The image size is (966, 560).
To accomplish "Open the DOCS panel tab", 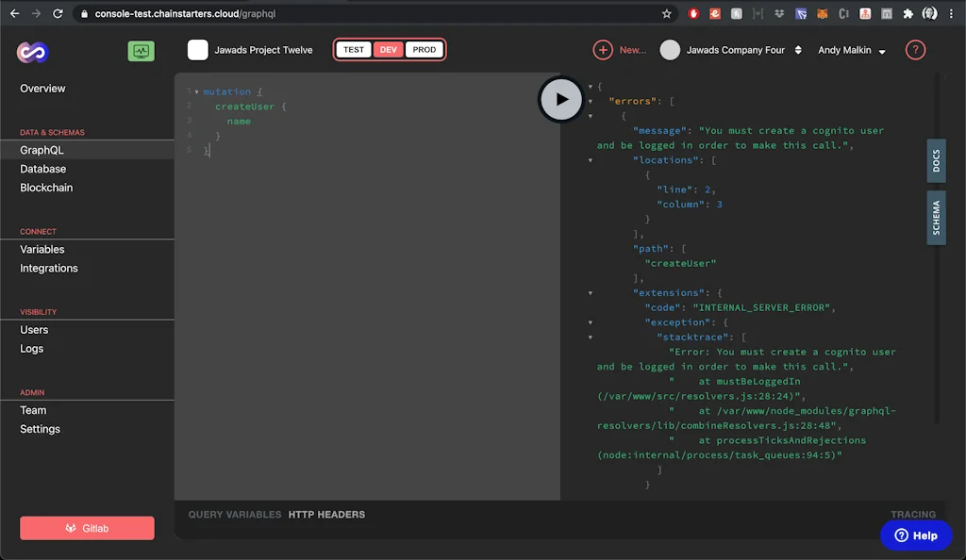I will coord(935,161).
